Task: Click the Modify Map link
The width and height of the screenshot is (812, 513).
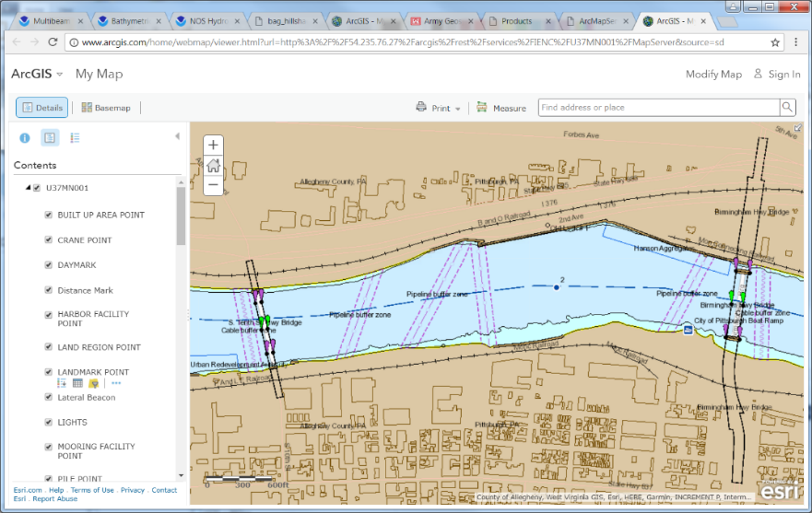Action: 713,75
